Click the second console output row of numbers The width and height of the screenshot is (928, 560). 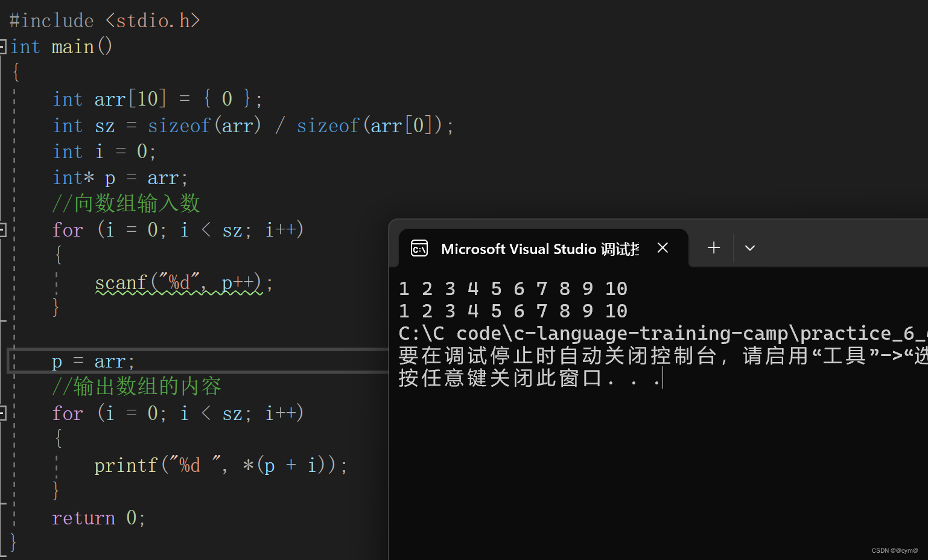[513, 311]
